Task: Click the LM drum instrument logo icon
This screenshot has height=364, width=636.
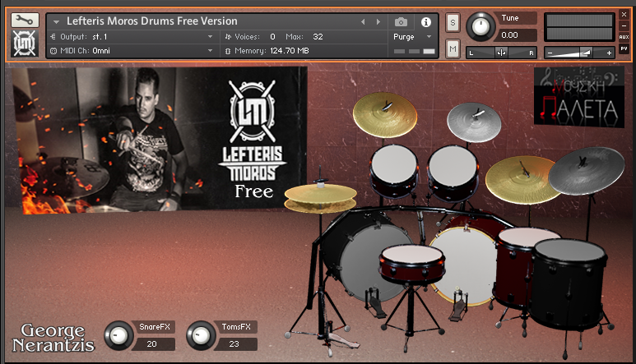Action: tap(25, 44)
